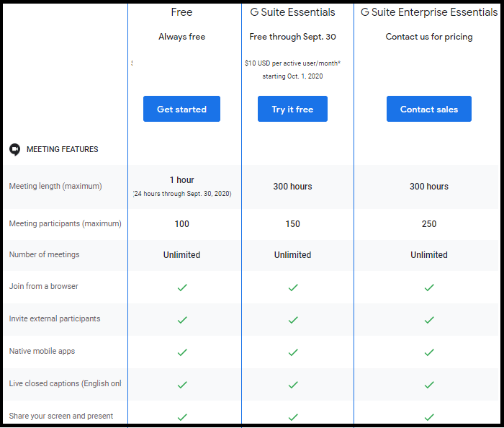504x428 pixels.
Task: Click the Number of meetings row label
Action: [44, 254]
